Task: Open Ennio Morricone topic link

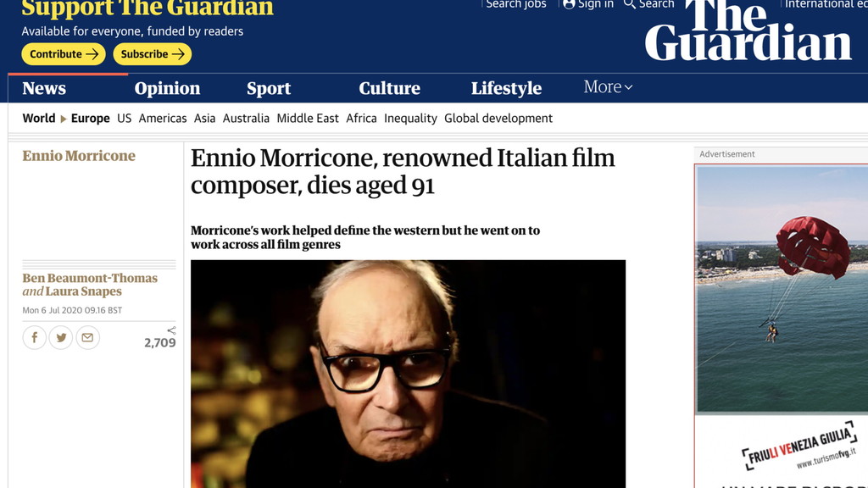Action: click(79, 156)
